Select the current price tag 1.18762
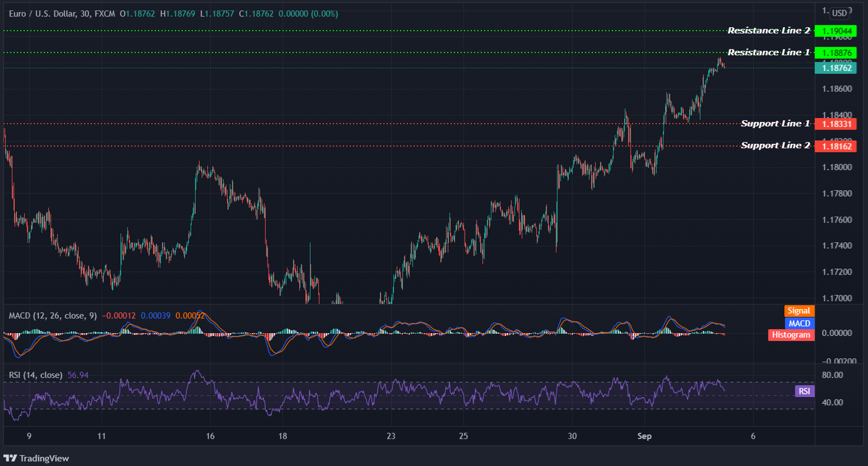The image size is (868, 466). (835, 68)
